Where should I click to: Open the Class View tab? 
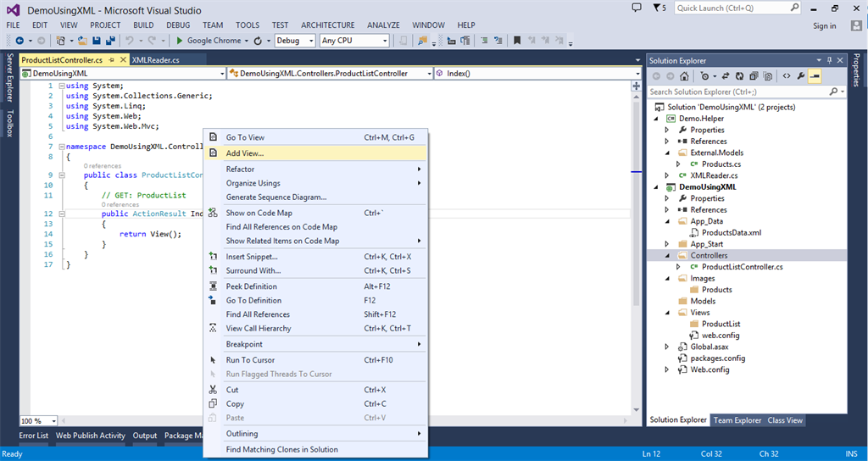(x=785, y=420)
